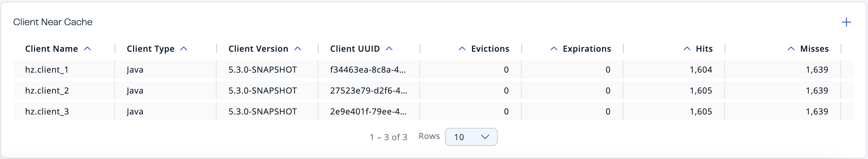Click sort arrow next to Client Name
Image resolution: width=868 pixels, height=159 pixels.
(x=87, y=49)
